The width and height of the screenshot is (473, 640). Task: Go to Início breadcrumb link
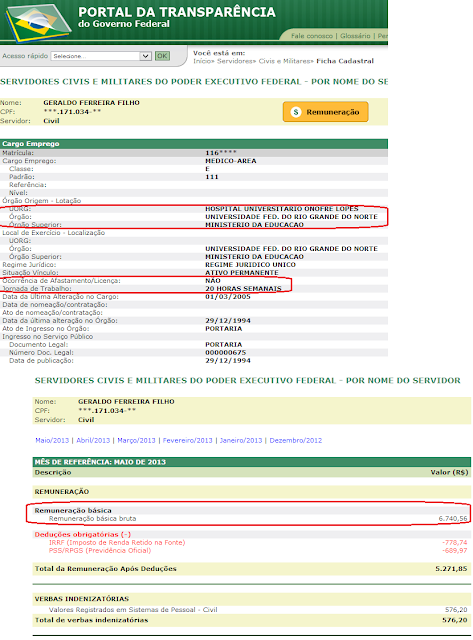point(202,61)
